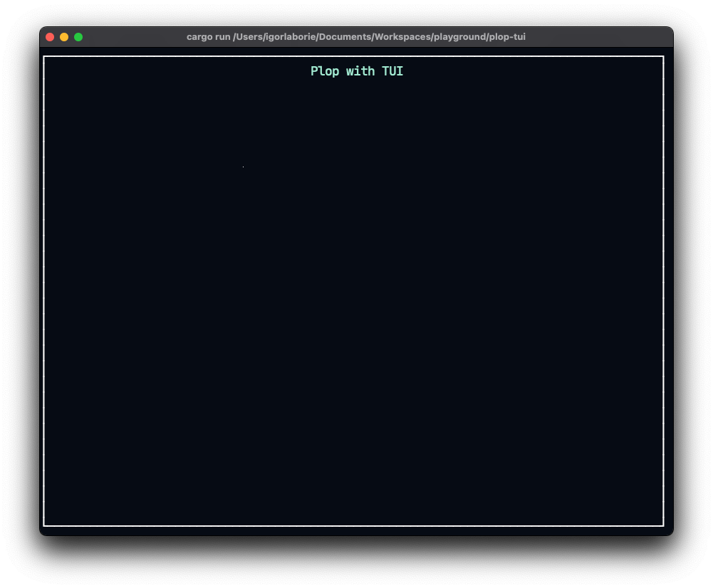Click the 'Plop with TUI' title text
The image size is (713, 588).
pyautogui.click(x=356, y=71)
